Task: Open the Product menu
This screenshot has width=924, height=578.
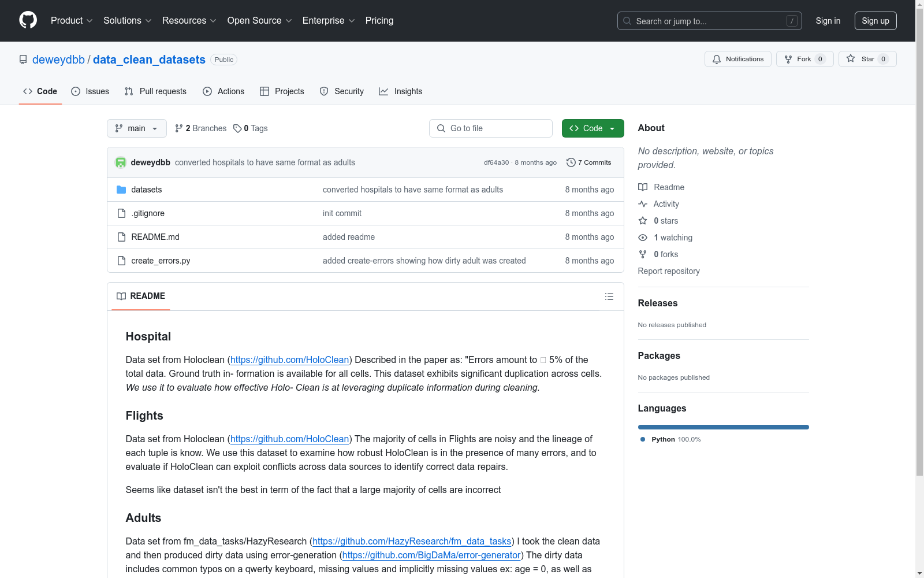Action: point(72,21)
